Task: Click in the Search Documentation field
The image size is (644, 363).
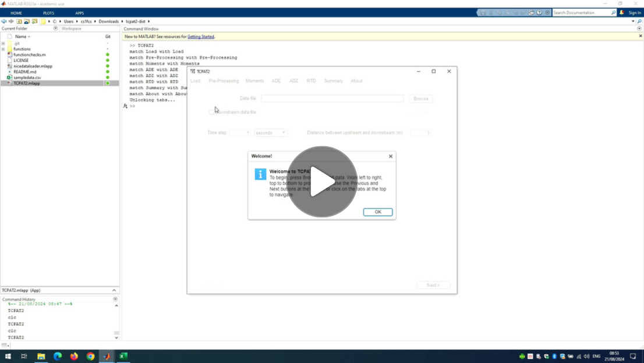Action: pyautogui.click(x=581, y=13)
